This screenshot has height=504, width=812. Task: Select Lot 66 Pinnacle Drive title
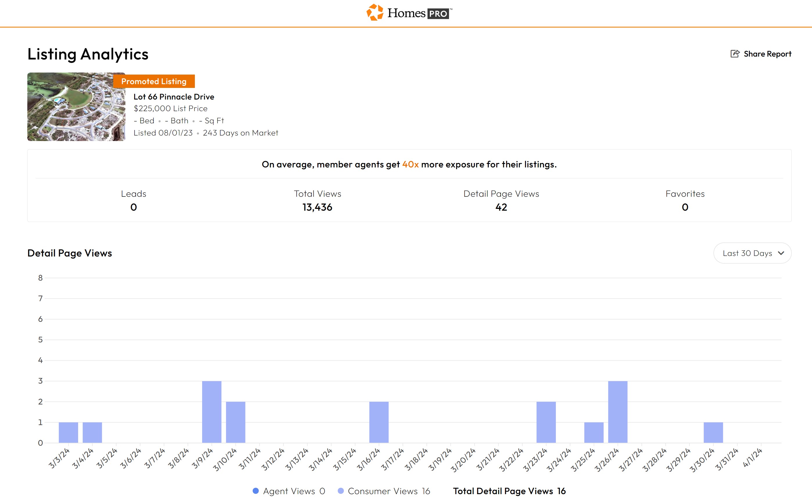(x=174, y=97)
